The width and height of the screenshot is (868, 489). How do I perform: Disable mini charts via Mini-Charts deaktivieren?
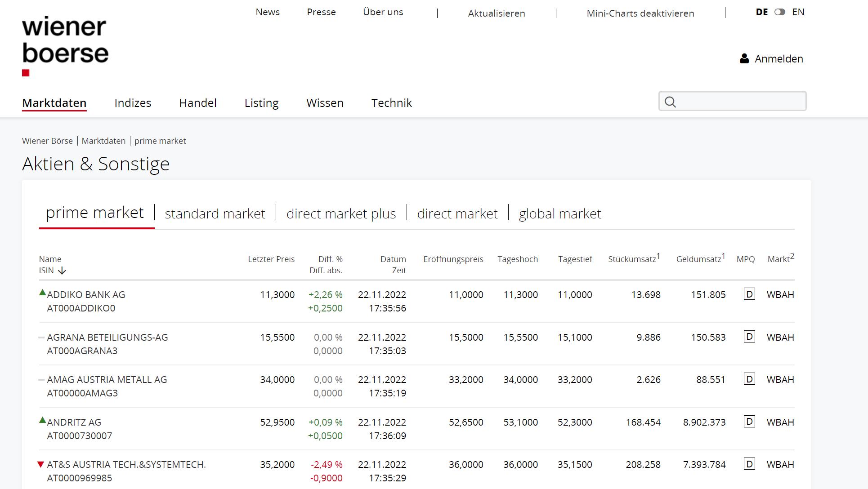(x=640, y=13)
